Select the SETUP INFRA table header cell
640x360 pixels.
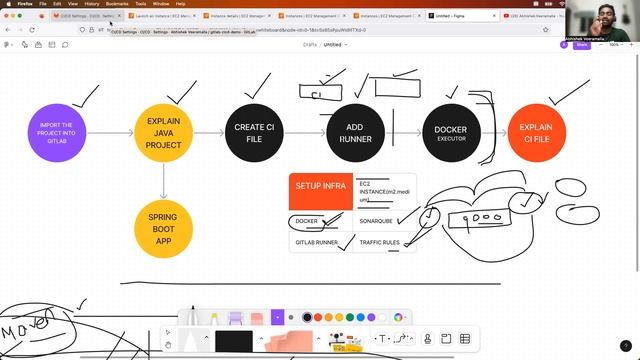321,191
